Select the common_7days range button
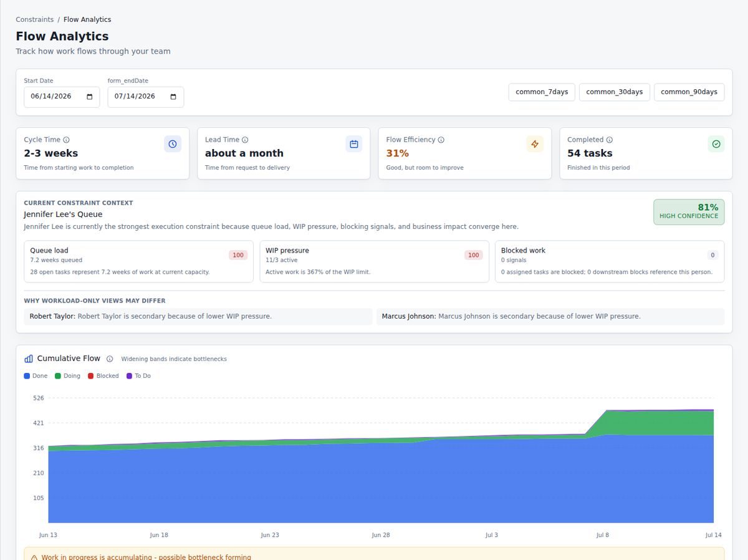The height and width of the screenshot is (560, 748). click(542, 92)
